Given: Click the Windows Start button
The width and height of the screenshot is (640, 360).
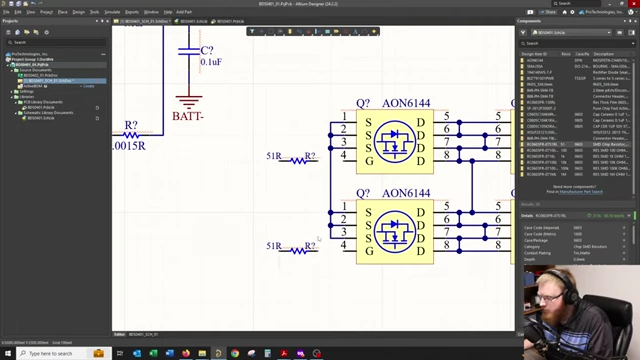Looking at the screenshot, I should (x=8, y=353).
